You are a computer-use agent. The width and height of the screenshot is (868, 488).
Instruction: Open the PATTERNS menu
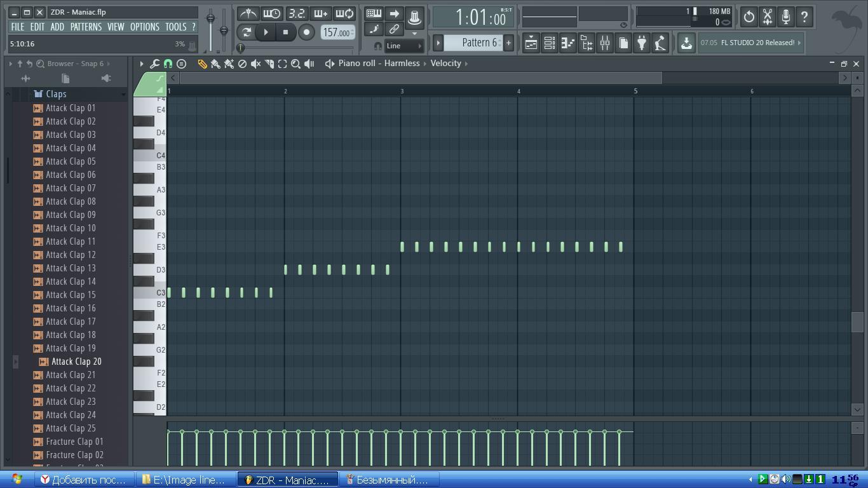point(86,27)
